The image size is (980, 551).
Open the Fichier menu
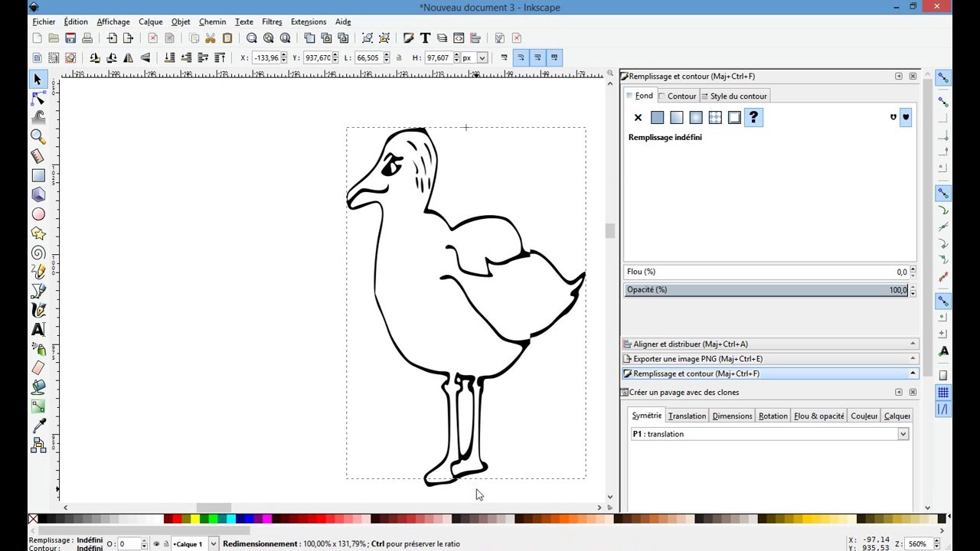point(44,21)
